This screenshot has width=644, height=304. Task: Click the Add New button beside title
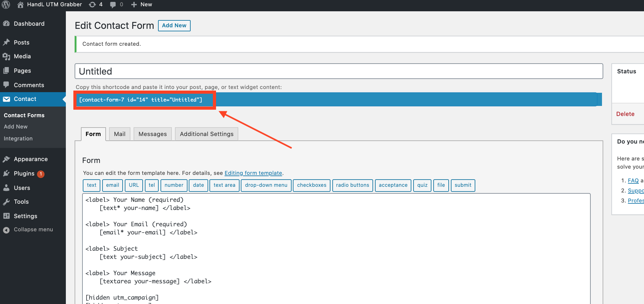(174, 26)
